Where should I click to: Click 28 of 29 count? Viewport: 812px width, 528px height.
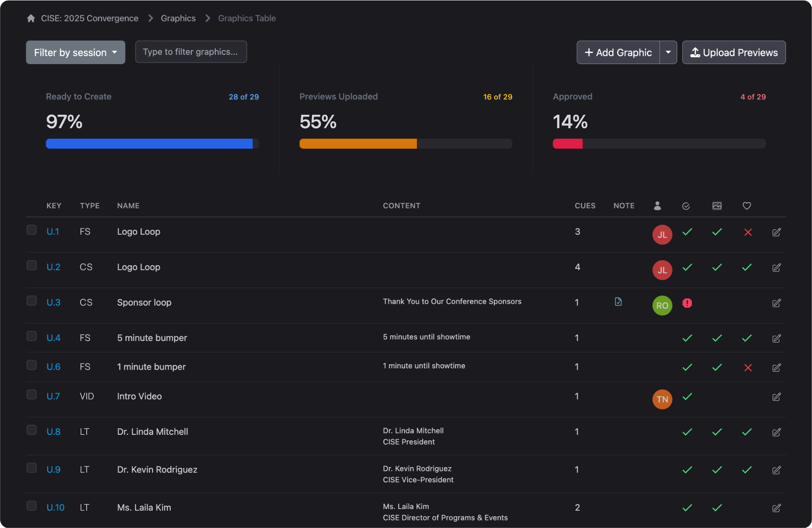pyautogui.click(x=244, y=97)
